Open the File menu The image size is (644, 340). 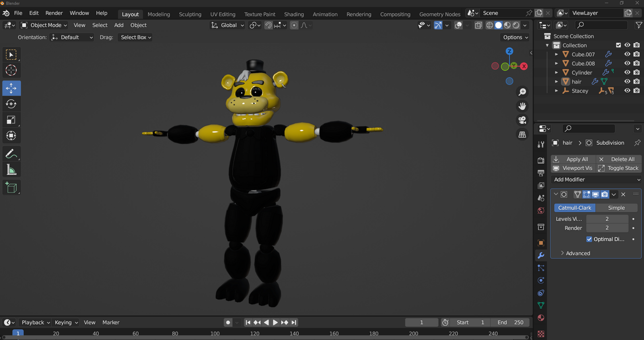click(18, 13)
